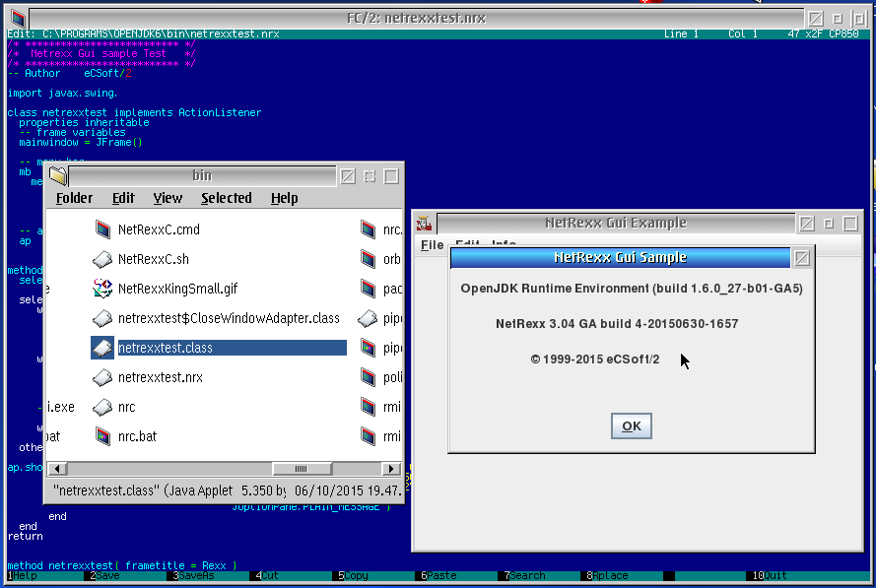The image size is (876, 588).
Task: Open the FC/2 editor window system icon
Action: click(18, 19)
